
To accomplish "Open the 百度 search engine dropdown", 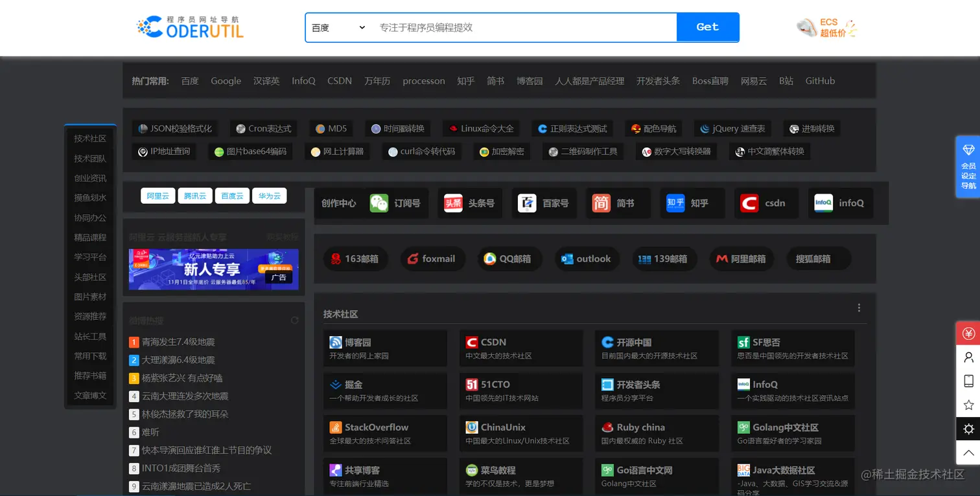I will pyautogui.click(x=338, y=28).
